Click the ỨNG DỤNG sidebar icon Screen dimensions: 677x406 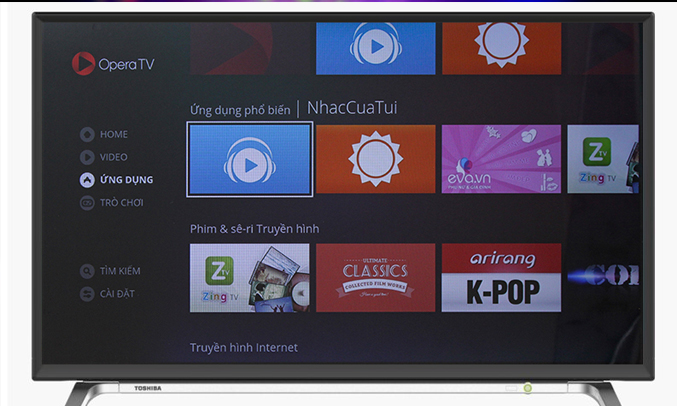(x=87, y=180)
